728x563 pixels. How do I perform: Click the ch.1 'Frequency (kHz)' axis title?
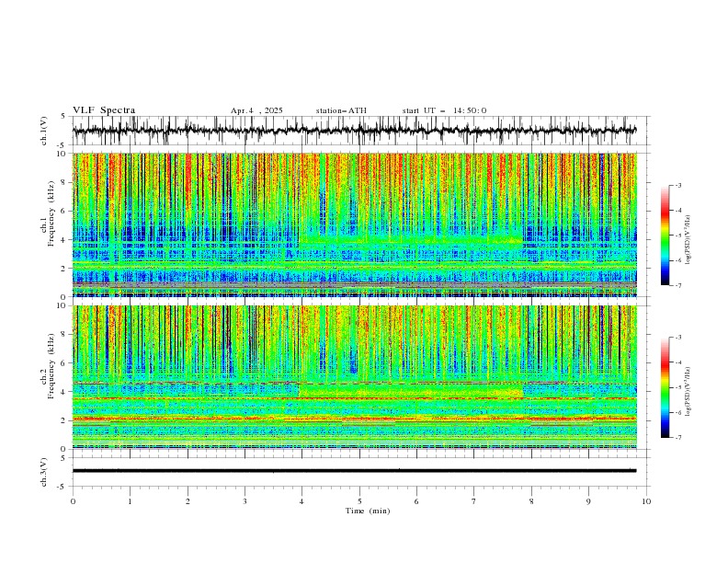click(51, 214)
